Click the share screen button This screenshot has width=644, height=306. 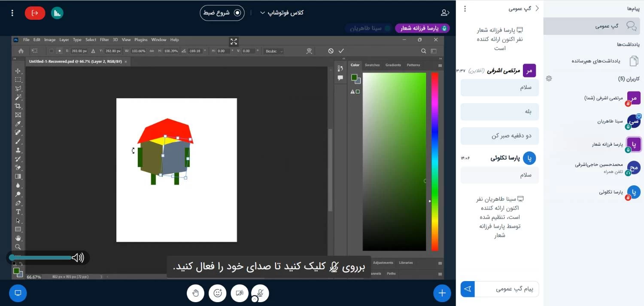[18, 293]
